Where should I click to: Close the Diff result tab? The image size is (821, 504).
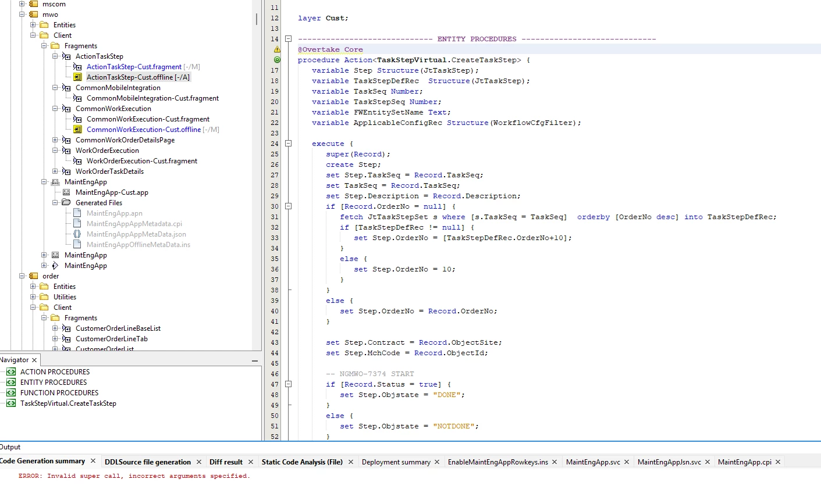click(x=251, y=462)
